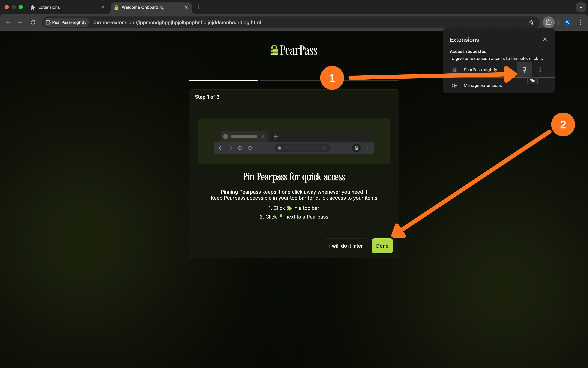Click the Manage Extensions gear icon
Viewport: 588px width, 368px height.
coord(454,86)
